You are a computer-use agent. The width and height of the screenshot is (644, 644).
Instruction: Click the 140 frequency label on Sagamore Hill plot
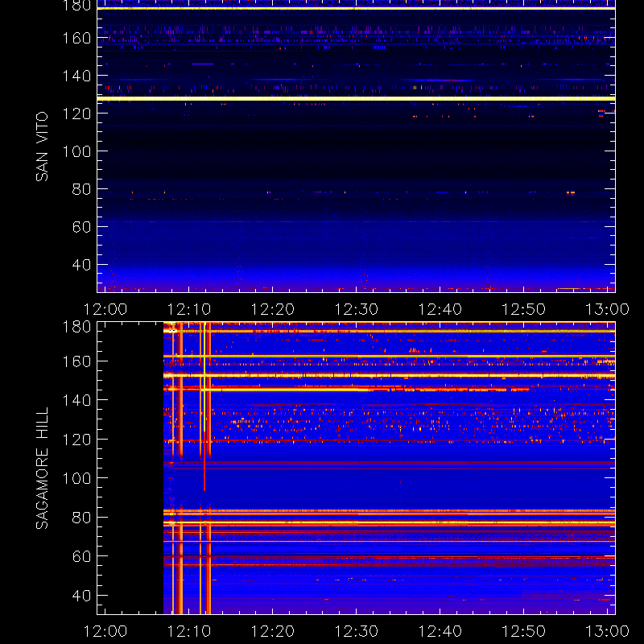[x=76, y=400]
